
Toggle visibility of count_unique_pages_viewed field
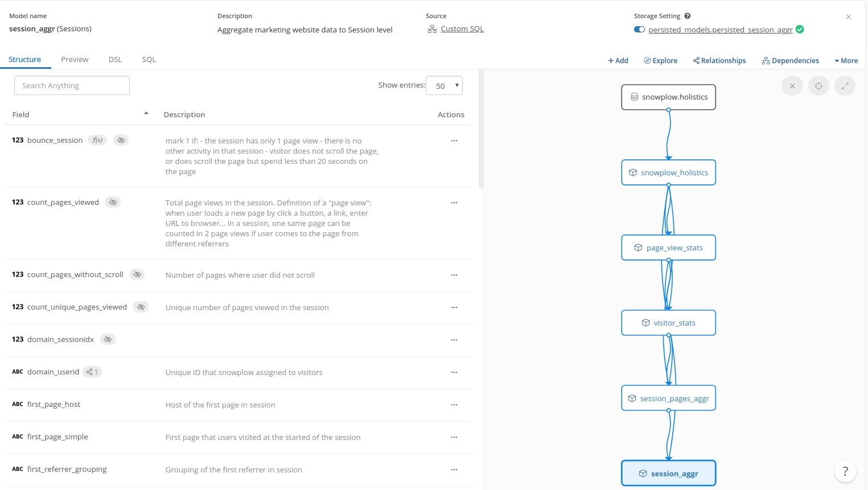[x=141, y=307]
